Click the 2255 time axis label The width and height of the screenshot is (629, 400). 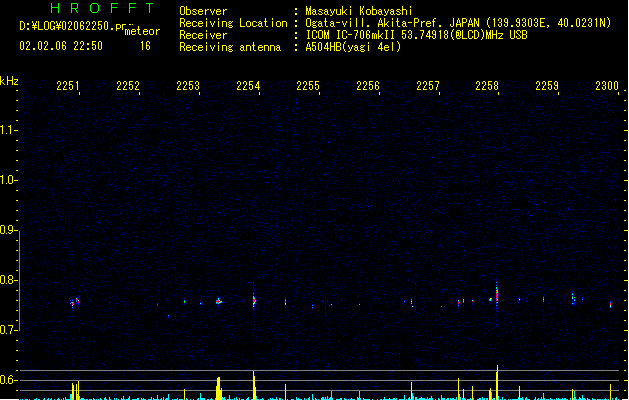click(308, 86)
